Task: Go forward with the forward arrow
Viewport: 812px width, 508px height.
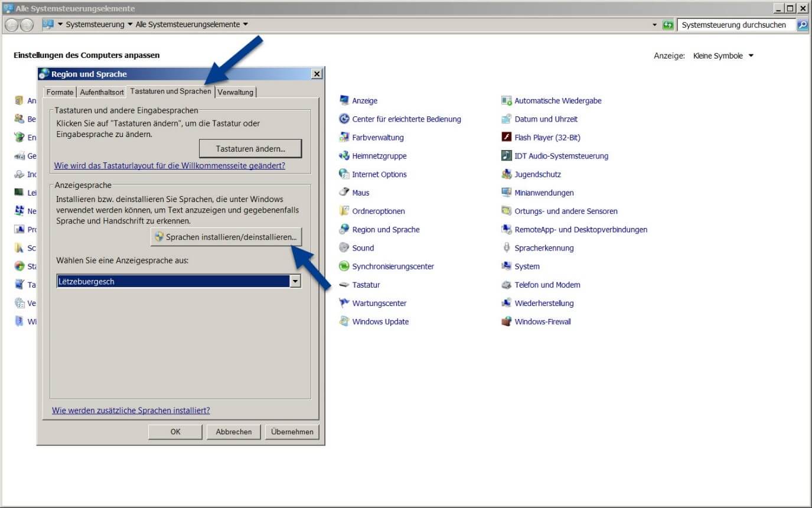Action: click(x=27, y=25)
